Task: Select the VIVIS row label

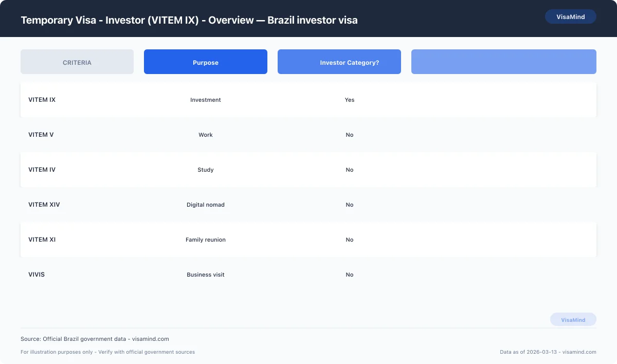Action: pos(37,275)
